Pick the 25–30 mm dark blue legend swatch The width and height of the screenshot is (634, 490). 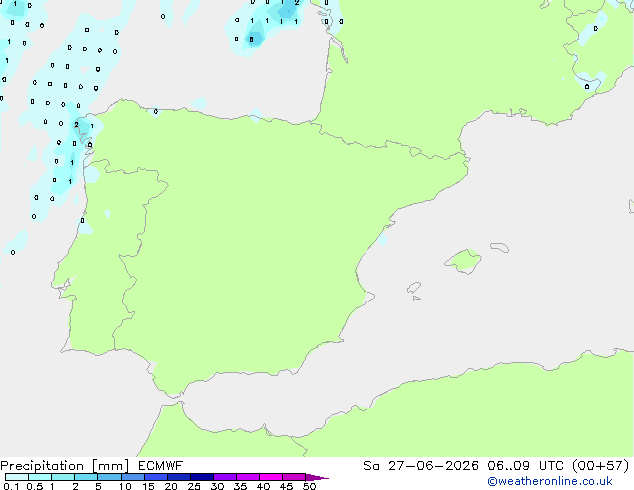click(202, 477)
